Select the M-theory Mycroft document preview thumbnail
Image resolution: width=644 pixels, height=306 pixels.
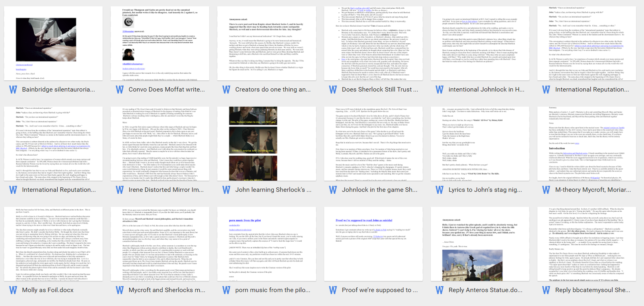pos(587,144)
